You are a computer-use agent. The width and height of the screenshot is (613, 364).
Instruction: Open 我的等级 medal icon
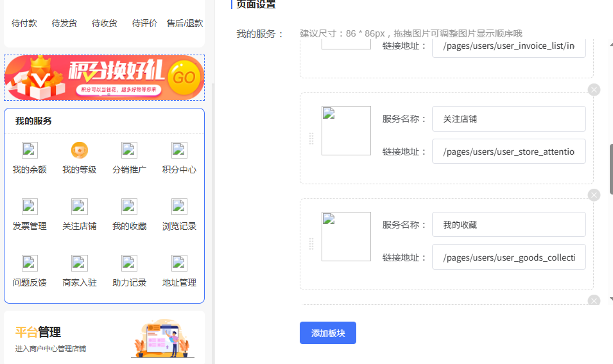click(80, 150)
